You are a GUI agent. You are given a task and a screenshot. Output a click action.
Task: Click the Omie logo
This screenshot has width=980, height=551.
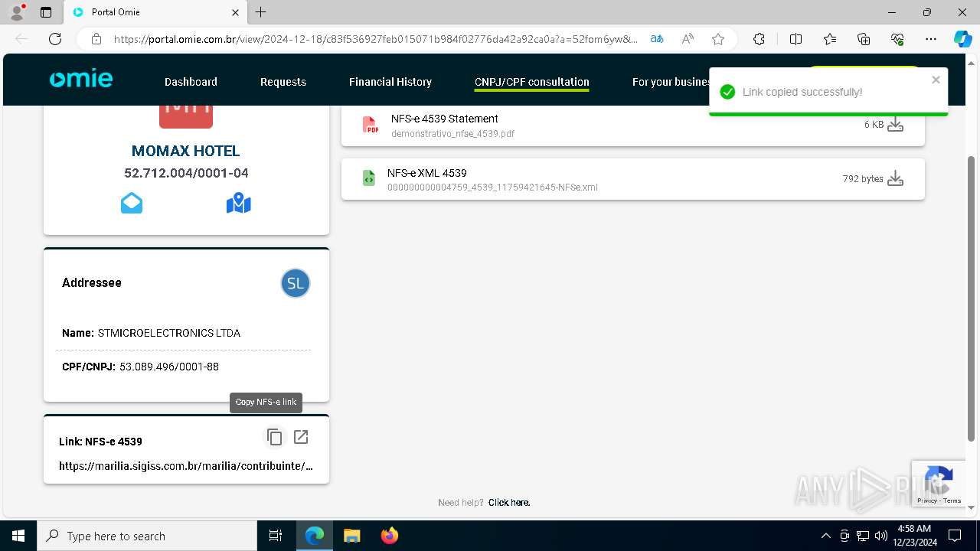pyautogui.click(x=81, y=79)
